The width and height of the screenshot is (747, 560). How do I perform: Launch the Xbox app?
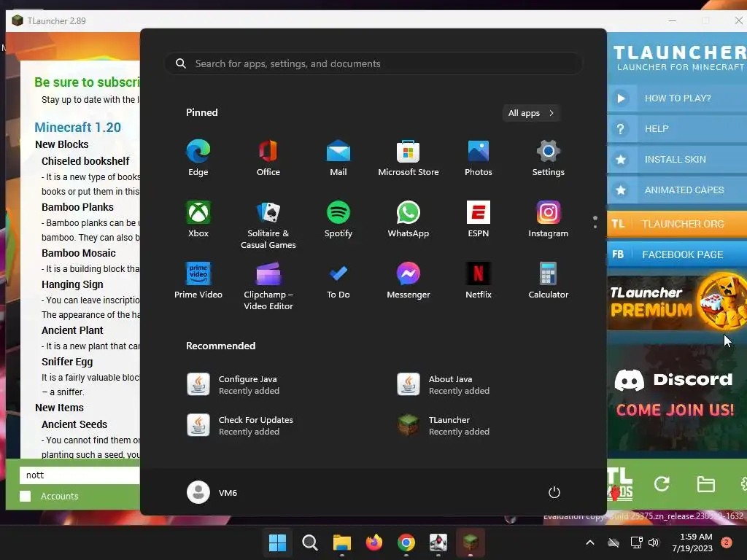pos(198,219)
